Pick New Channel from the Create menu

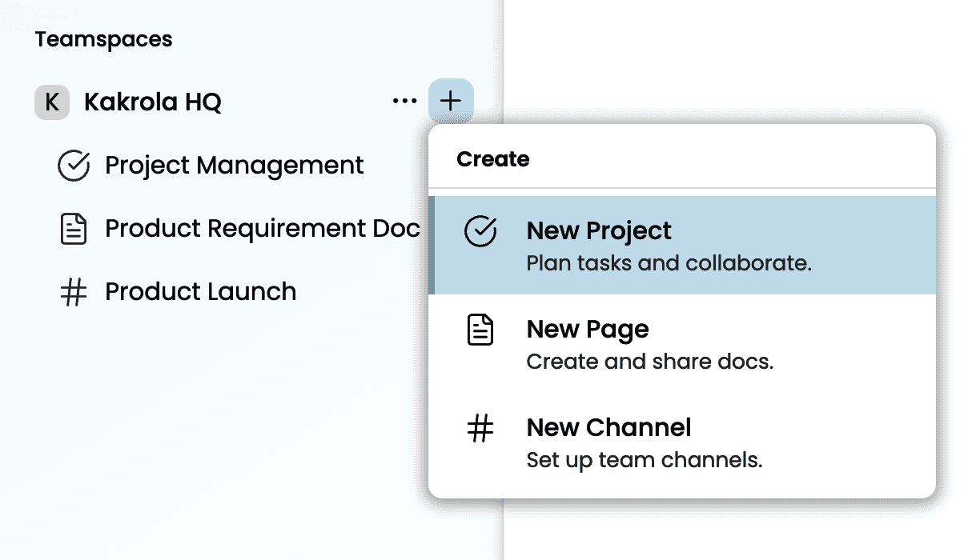[x=608, y=428]
